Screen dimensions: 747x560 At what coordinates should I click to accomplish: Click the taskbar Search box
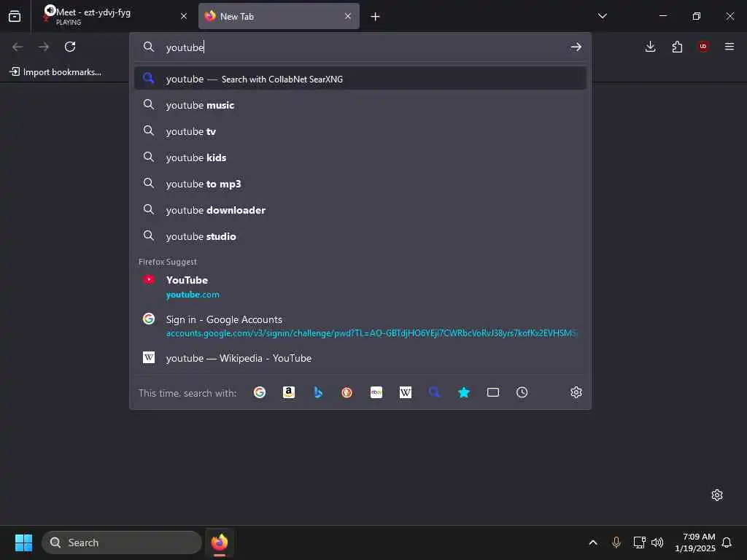coord(122,542)
